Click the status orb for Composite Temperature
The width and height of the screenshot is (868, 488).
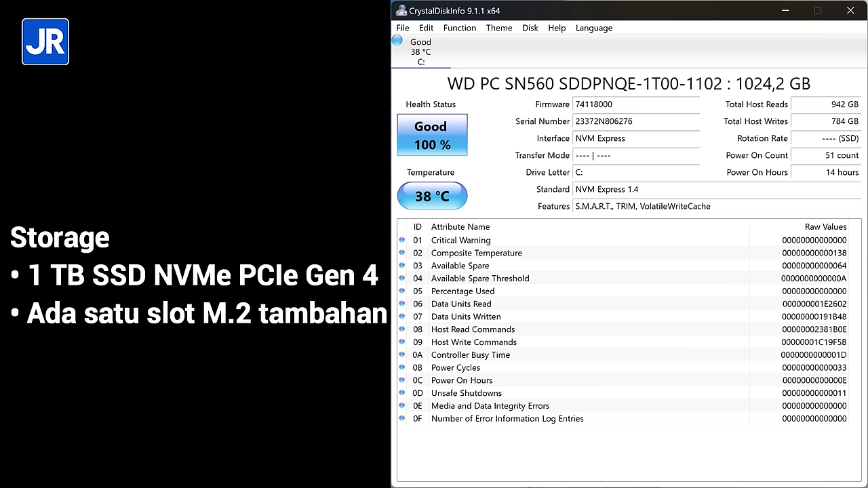coord(402,253)
